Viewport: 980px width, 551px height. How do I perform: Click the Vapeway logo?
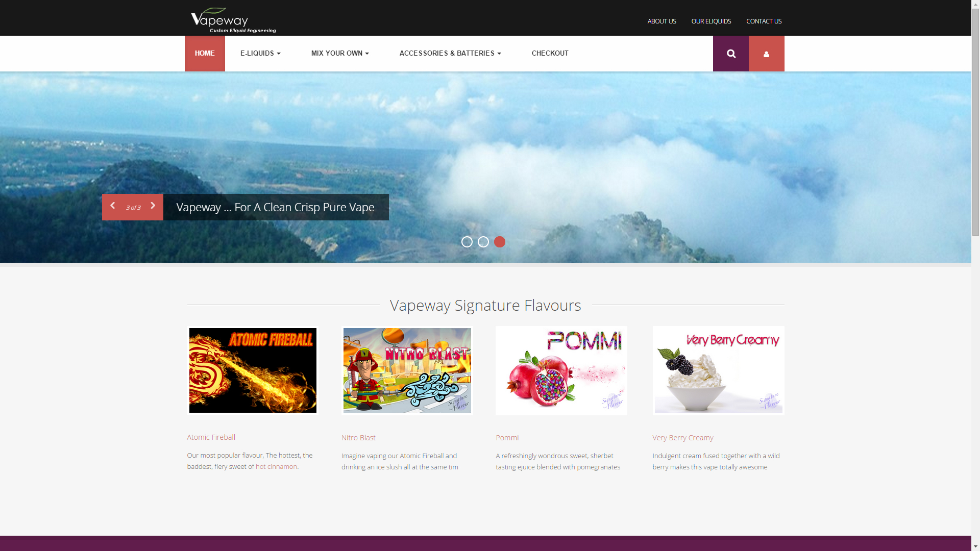click(233, 20)
